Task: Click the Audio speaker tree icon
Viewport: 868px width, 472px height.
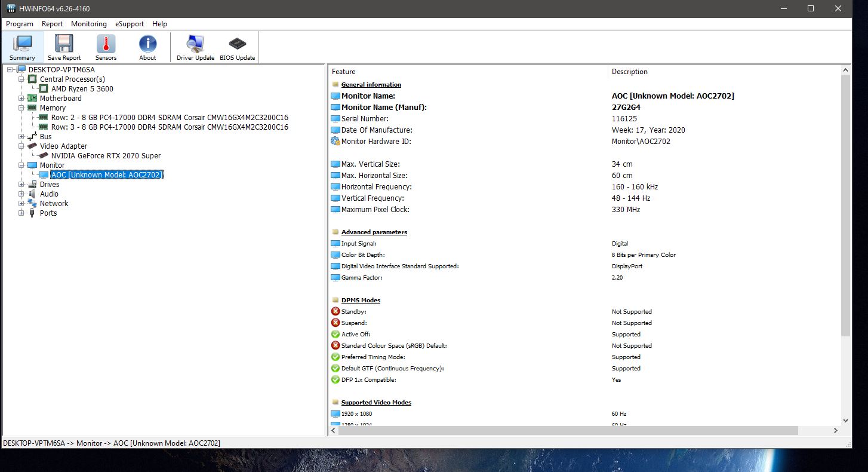Action: [x=33, y=194]
